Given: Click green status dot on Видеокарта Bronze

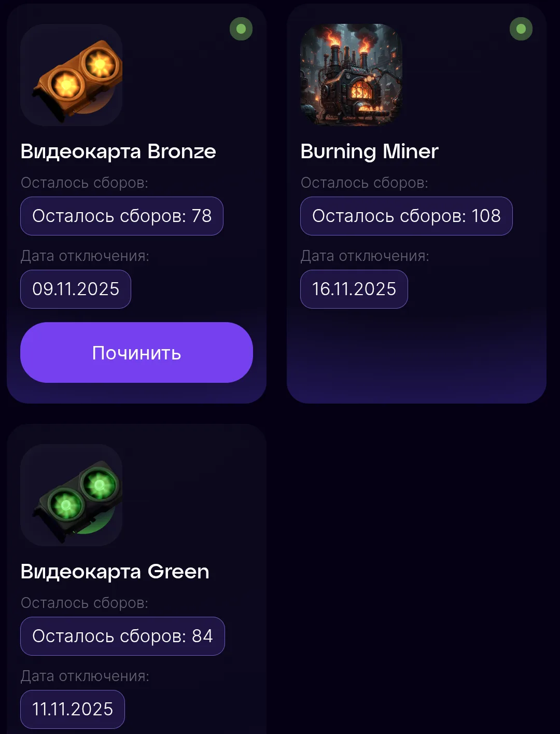Looking at the screenshot, I should [x=241, y=29].
